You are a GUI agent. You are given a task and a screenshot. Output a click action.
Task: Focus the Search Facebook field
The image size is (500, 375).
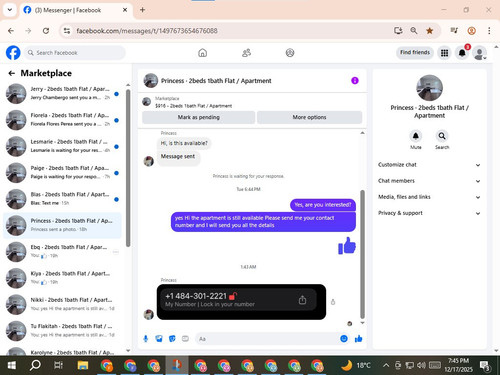click(x=75, y=53)
